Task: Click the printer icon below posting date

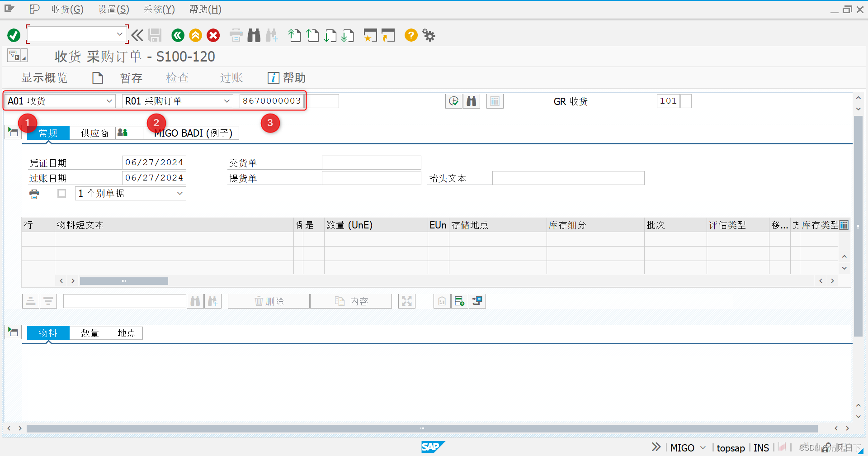Action: click(x=34, y=194)
